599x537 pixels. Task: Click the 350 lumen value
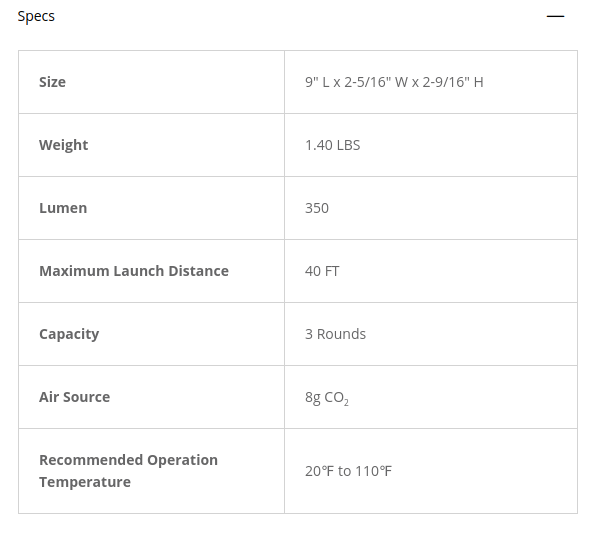coord(317,208)
